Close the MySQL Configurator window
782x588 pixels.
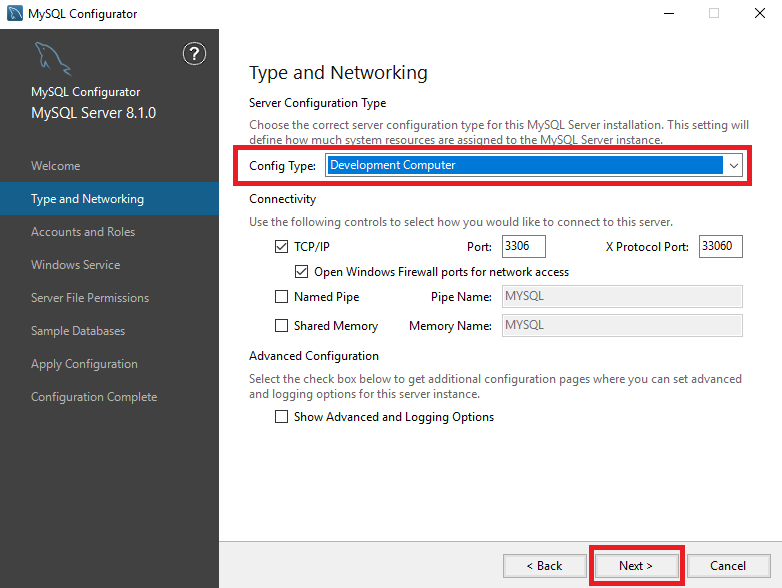[x=760, y=13]
